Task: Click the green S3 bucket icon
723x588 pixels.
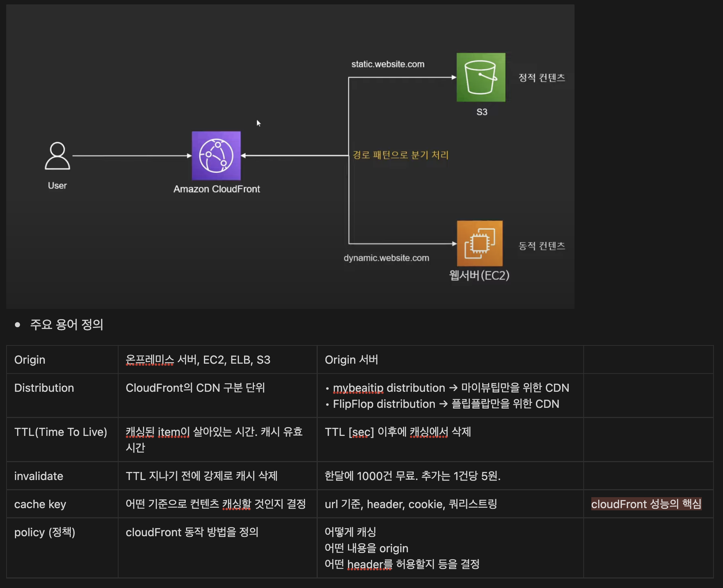Action: tap(481, 77)
